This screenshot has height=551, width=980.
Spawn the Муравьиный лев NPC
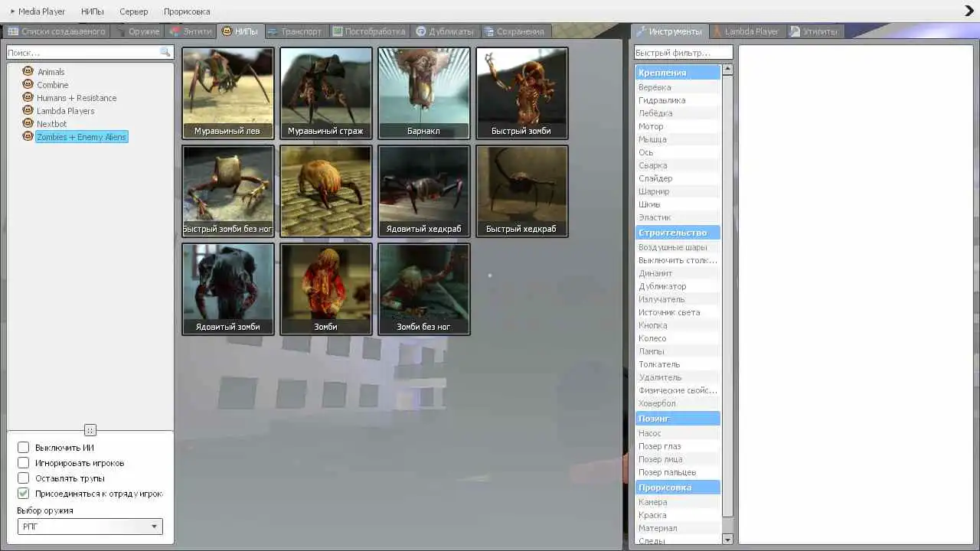point(227,93)
